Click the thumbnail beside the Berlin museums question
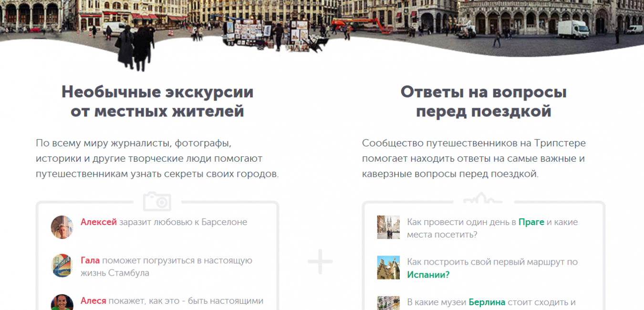 388,303
